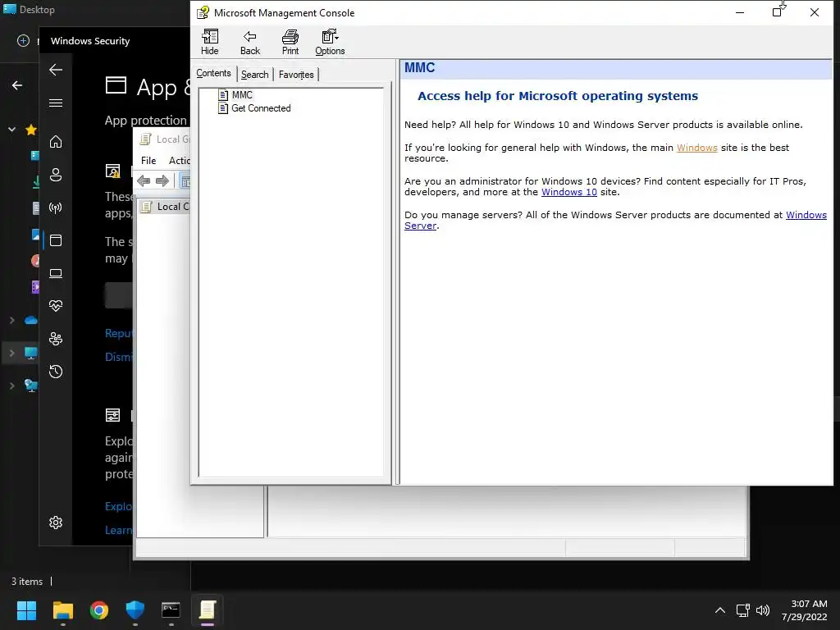Open Firewall & network protection icon
The image size is (840, 630).
click(56, 208)
